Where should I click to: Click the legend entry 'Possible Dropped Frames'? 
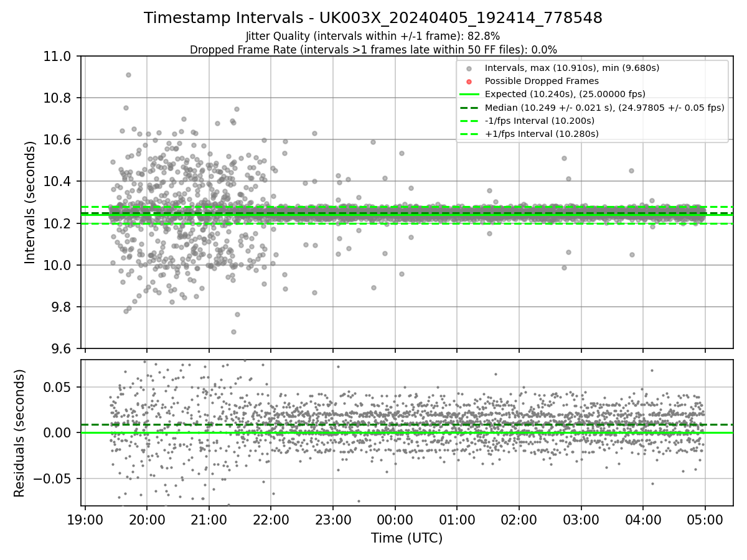pyautogui.click(x=542, y=81)
